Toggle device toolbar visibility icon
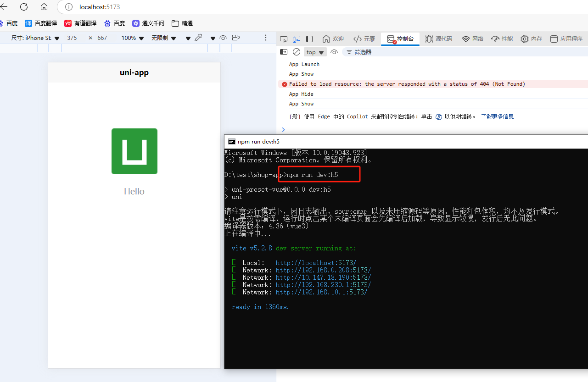This screenshot has width=588, height=382. point(296,39)
